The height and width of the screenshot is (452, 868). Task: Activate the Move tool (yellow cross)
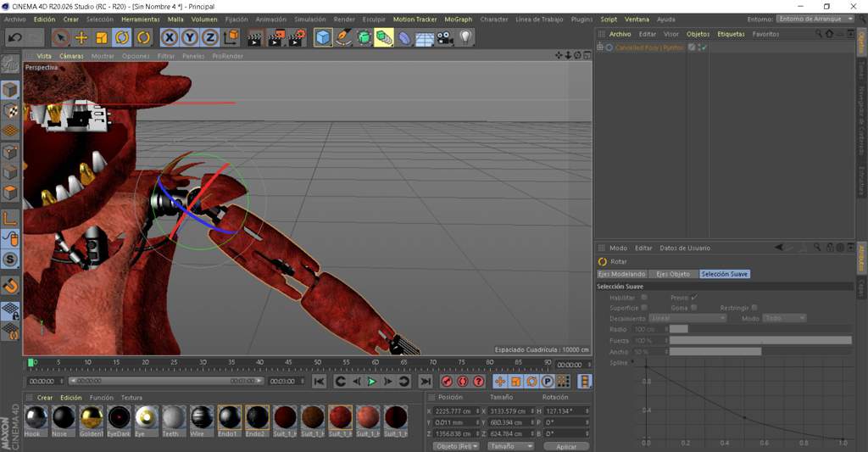pyautogui.click(x=81, y=37)
